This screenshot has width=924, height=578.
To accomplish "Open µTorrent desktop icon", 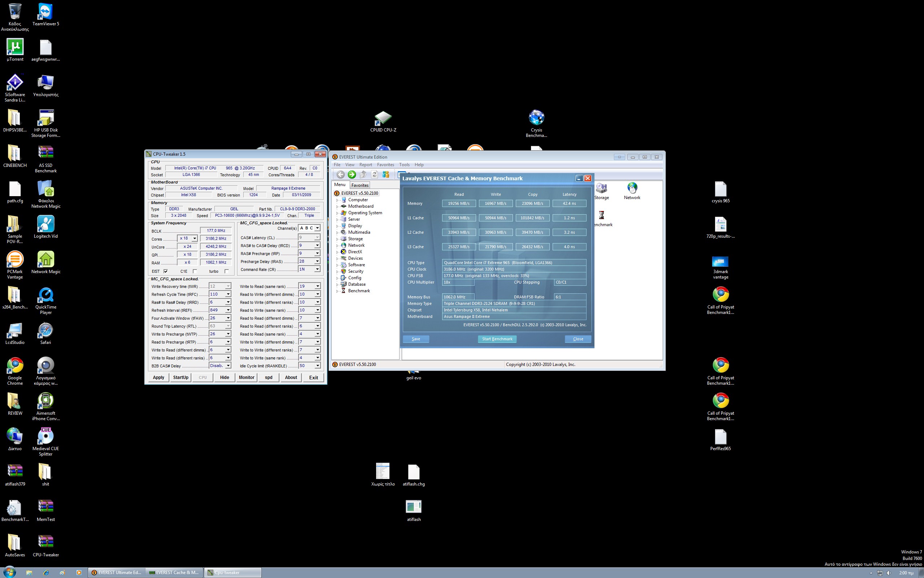I will click(x=15, y=50).
